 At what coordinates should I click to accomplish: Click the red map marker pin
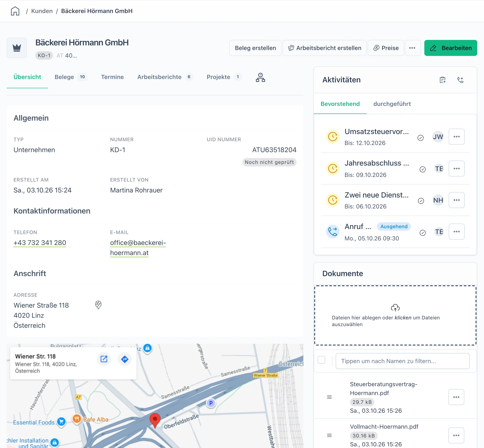coord(155,421)
